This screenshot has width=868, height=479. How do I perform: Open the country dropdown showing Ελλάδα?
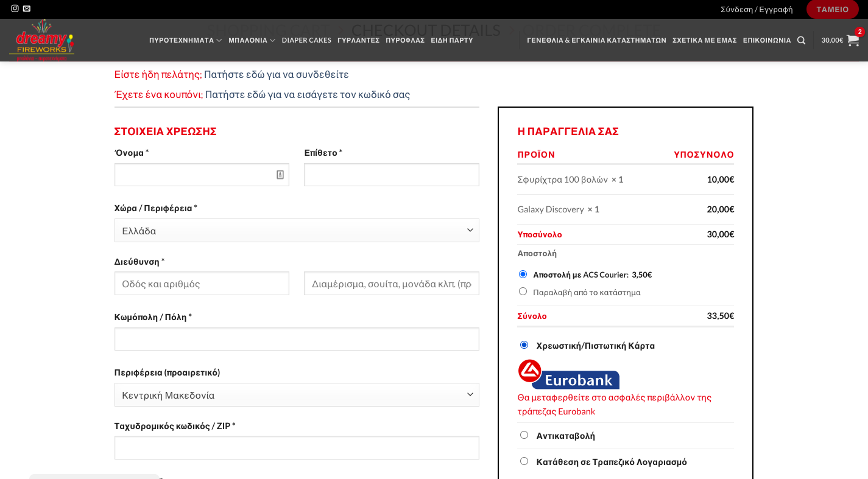point(297,231)
